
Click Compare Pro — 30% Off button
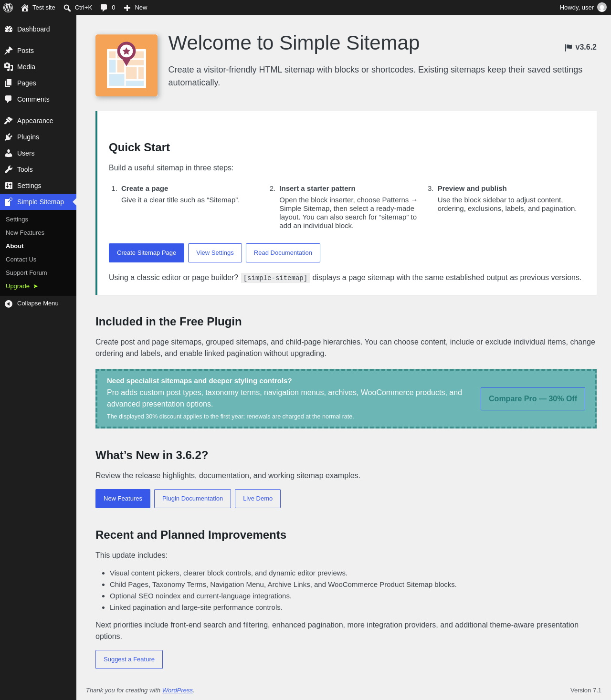coord(533,399)
